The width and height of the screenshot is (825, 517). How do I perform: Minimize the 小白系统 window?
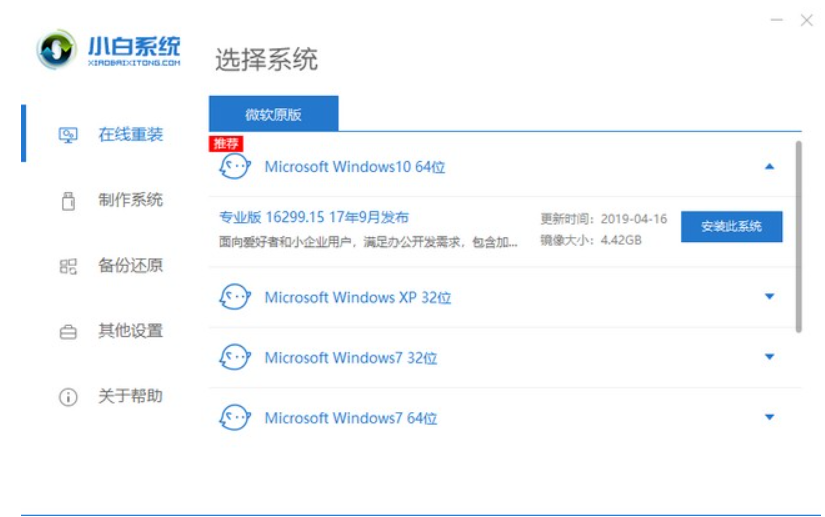click(777, 20)
